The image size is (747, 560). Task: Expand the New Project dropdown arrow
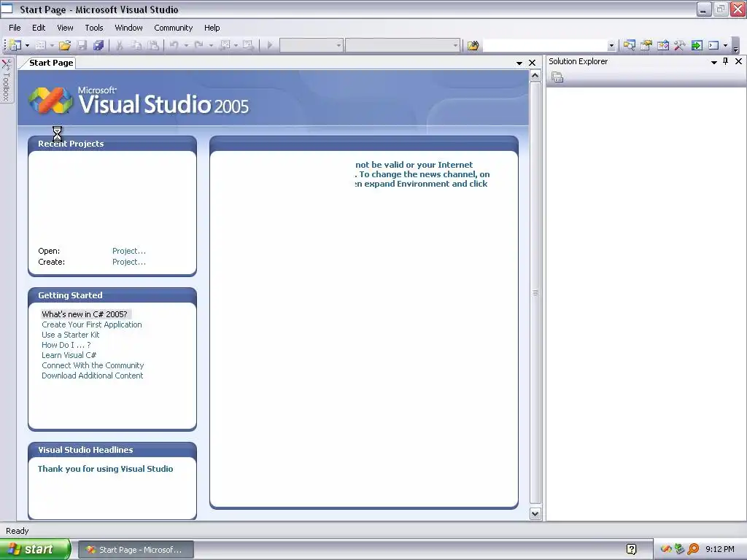(27, 45)
